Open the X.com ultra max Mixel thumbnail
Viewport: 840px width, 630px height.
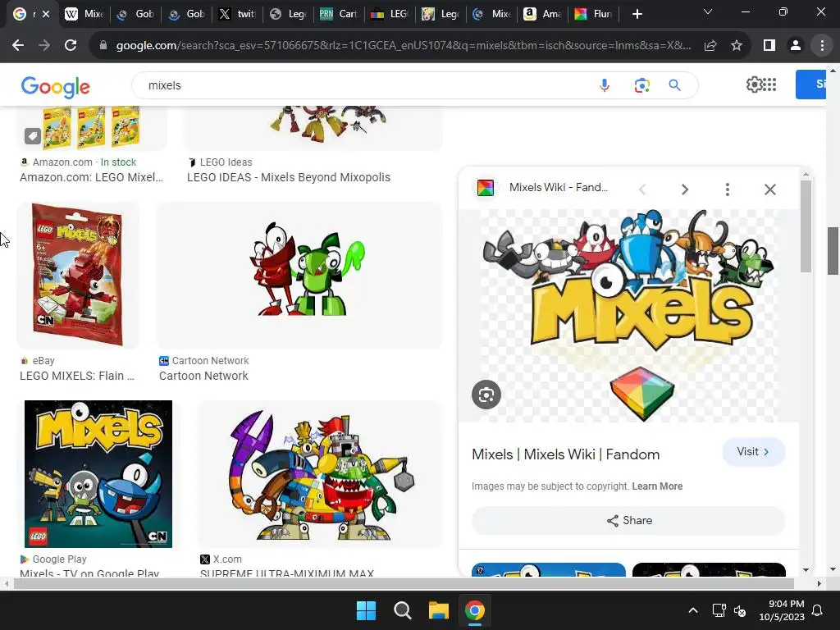pyautogui.click(x=320, y=474)
